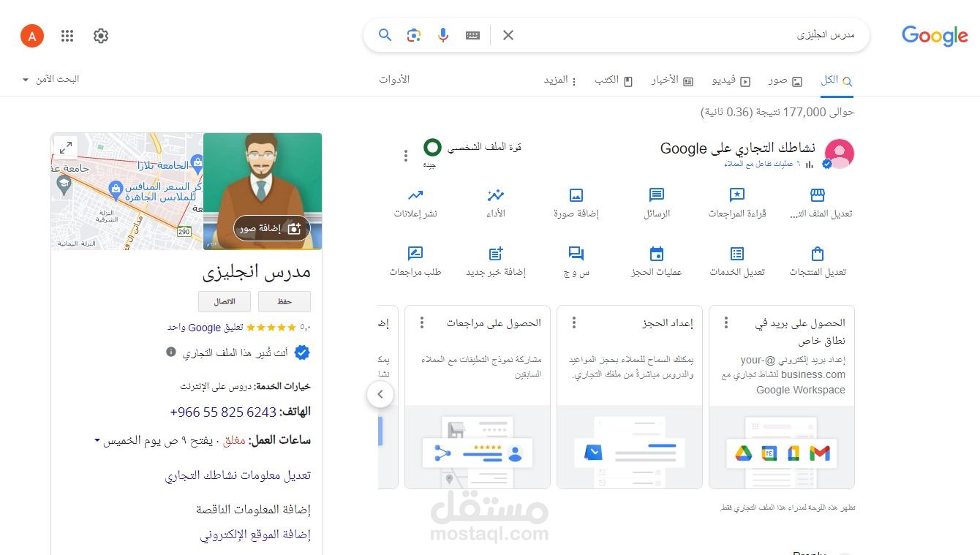Open Google Lens image search
Image resolution: width=980 pixels, height=555 pixels.
[414, 35]
